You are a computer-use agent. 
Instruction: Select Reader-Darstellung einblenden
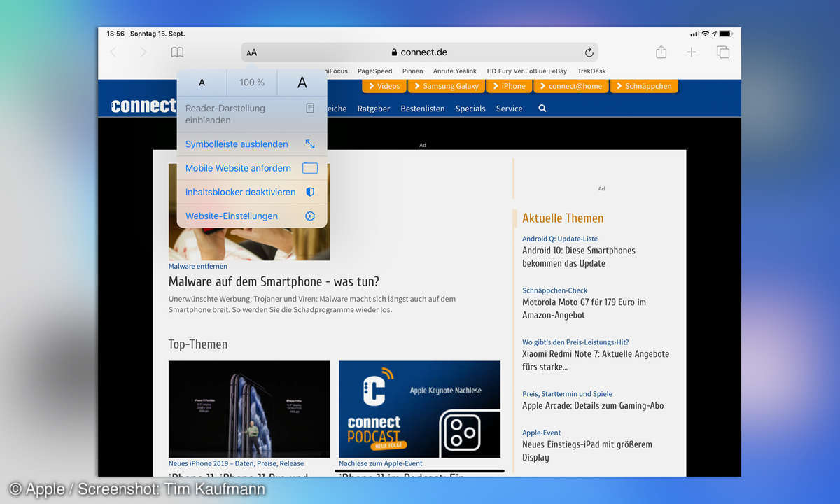252,114
